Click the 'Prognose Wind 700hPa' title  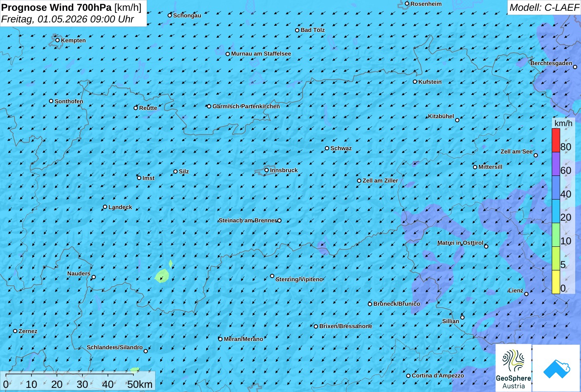tap(56, 7)
